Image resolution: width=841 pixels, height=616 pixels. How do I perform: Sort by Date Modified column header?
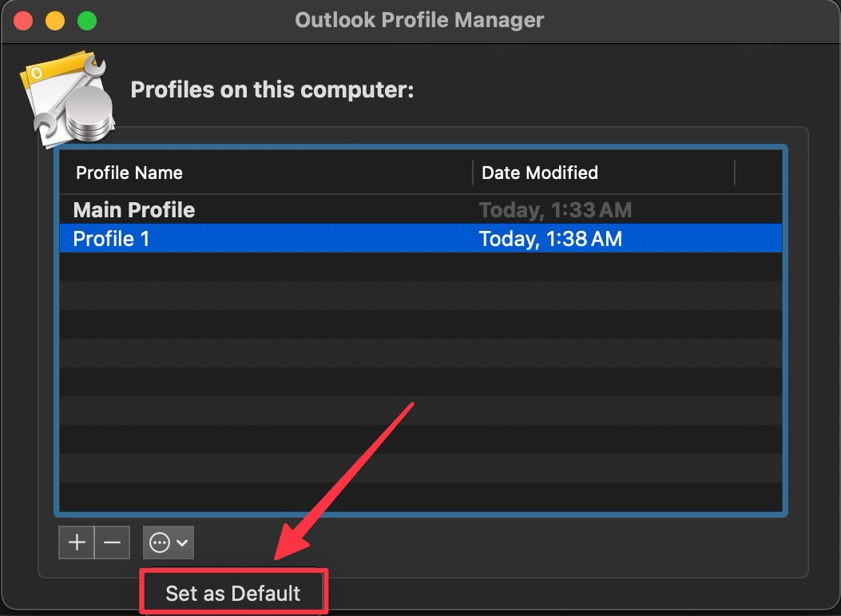540,173
